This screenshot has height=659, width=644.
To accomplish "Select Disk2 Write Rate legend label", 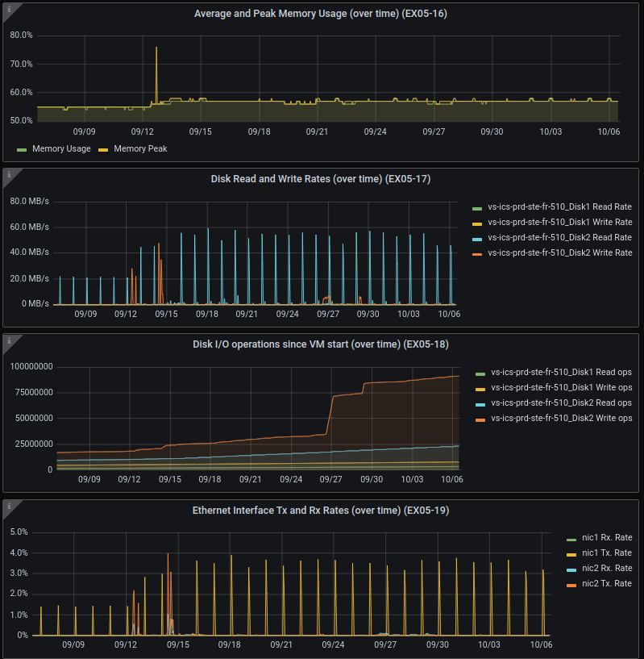I will coord(559,252).
